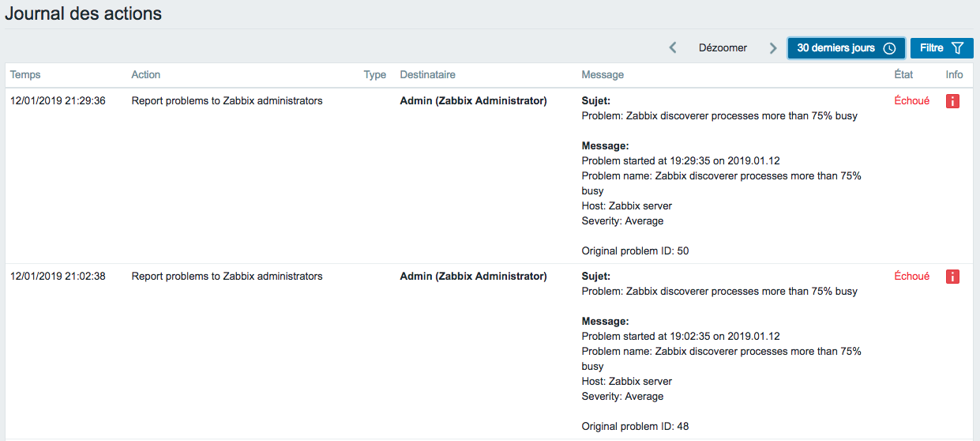The width and height of the screenshot is (980, 441).
Task: Click the Temps column header
Action: pos(25,75)
